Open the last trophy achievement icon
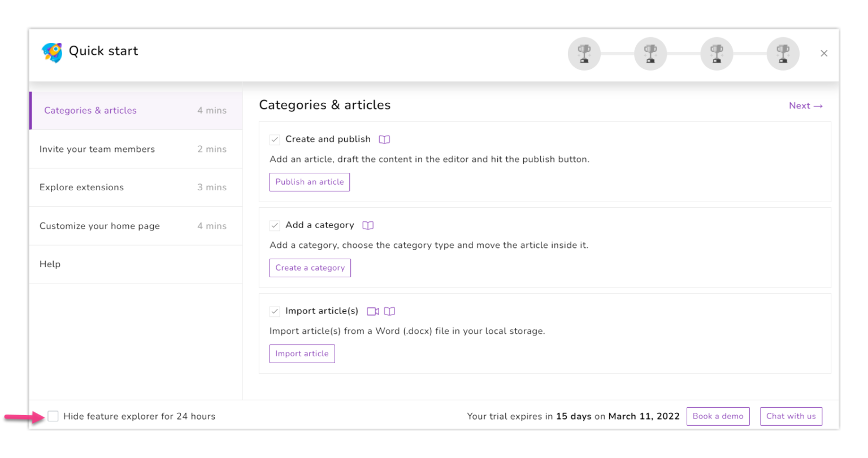868x458 pixels. 783,53
